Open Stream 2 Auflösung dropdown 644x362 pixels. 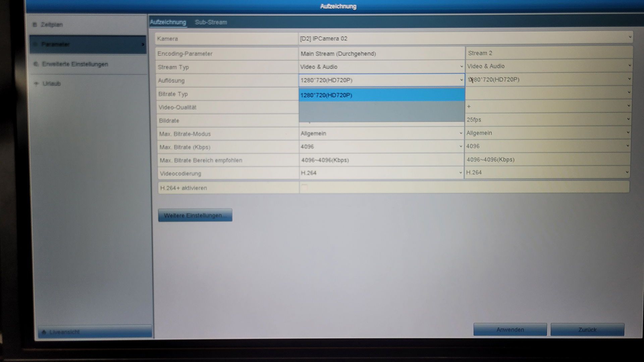549,79
